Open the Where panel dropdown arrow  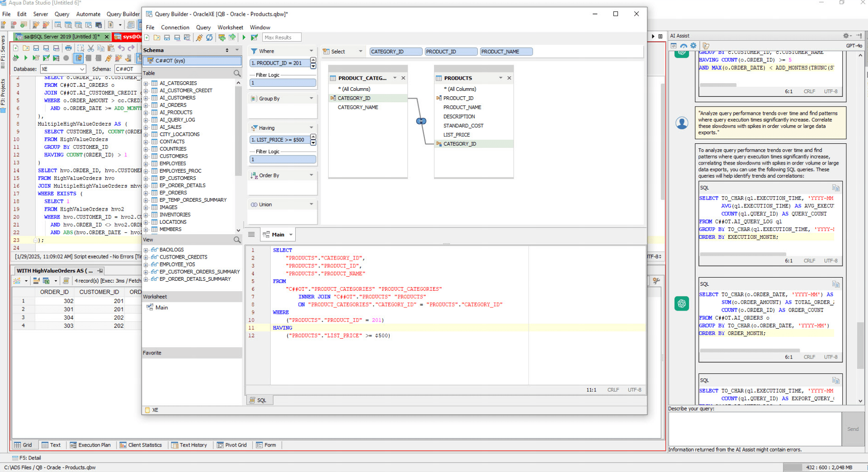tap(311, 51)
